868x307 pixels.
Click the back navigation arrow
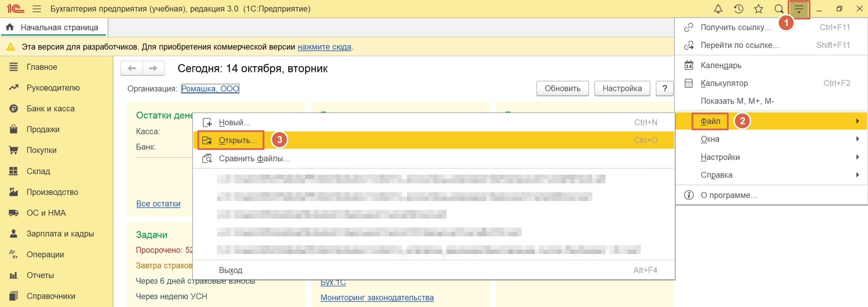(x=132, y=68)
